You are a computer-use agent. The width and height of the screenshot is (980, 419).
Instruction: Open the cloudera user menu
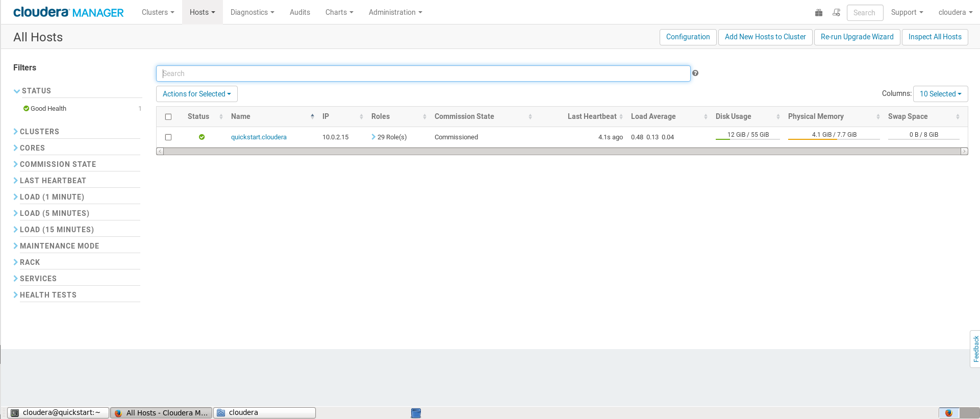956,12
